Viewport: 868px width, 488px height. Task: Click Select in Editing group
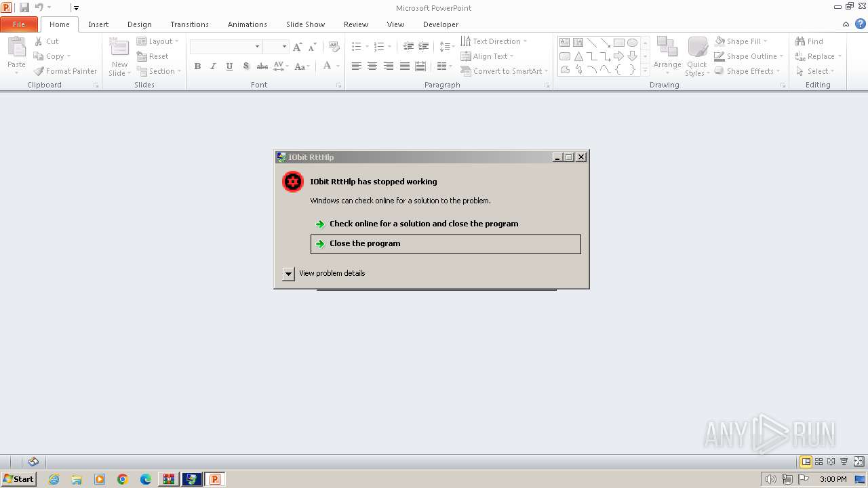pyautogui.click(x=814, y=71)
